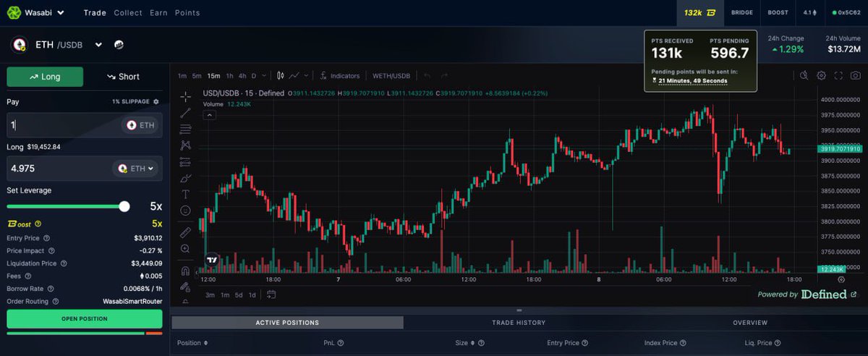Toggle lock all drawing tools
The width and height of the screenshot is (868, 356).
point(186,287)
